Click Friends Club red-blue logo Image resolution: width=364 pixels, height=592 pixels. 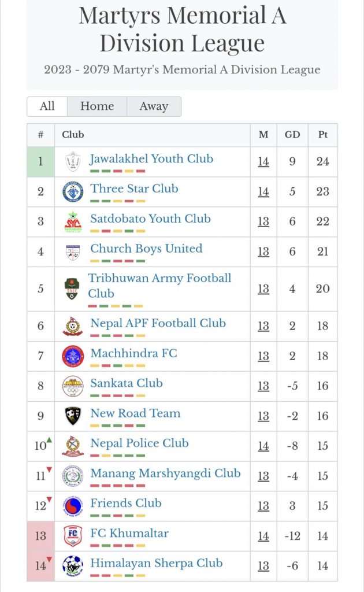click(x=73, y=506)
